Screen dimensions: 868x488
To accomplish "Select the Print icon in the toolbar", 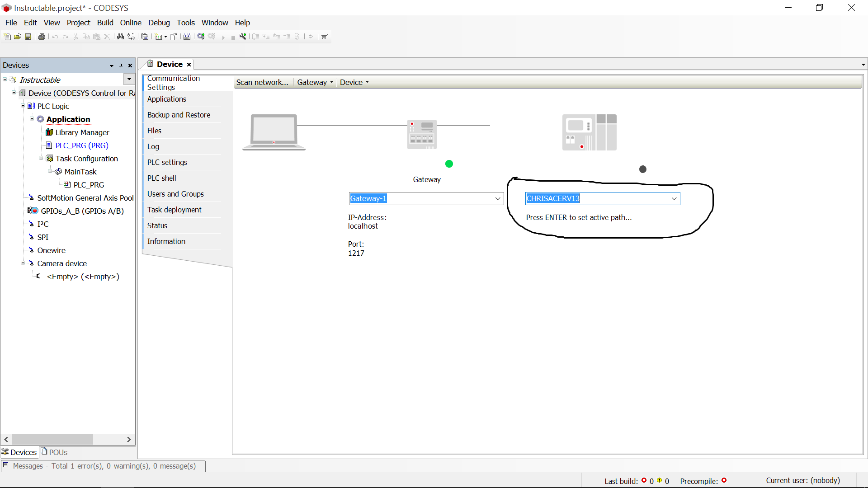I will [42, 37].
